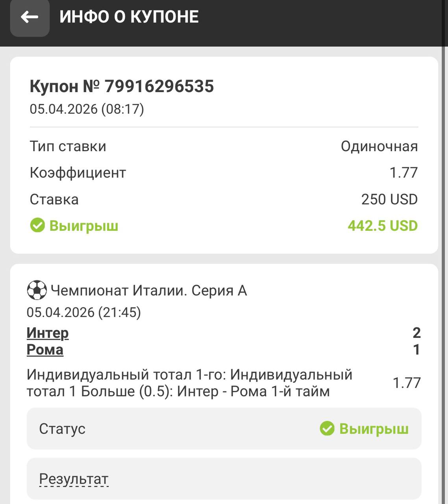Open the Рома team link
The image size is (448, 504).
pyautogui.click(x=45, y=350)
